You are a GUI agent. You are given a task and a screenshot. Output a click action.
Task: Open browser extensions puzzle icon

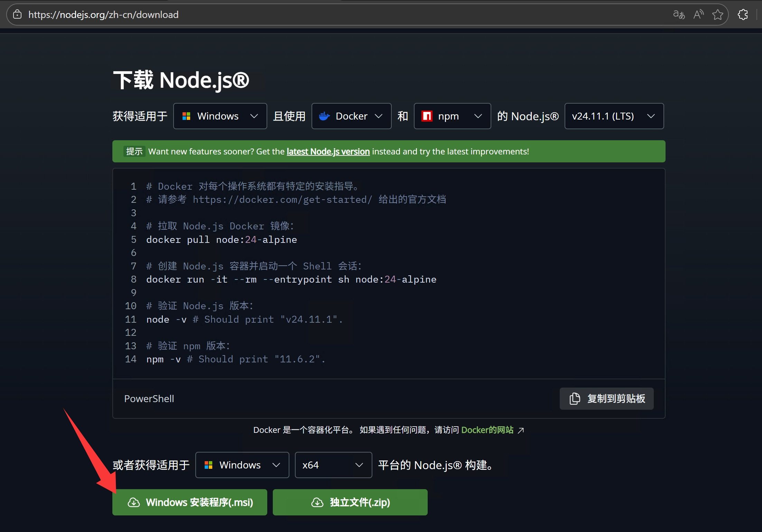743,15
